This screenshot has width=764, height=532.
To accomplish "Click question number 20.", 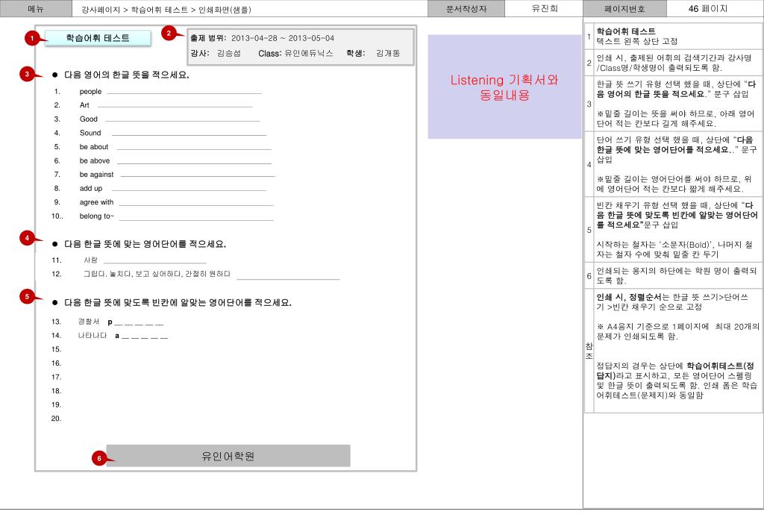I will 57,419.
